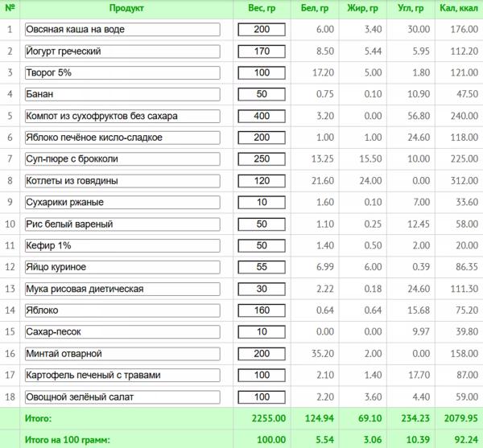
Task: Click the 'Кефир 1%' product field
Action: coord(122,245)
